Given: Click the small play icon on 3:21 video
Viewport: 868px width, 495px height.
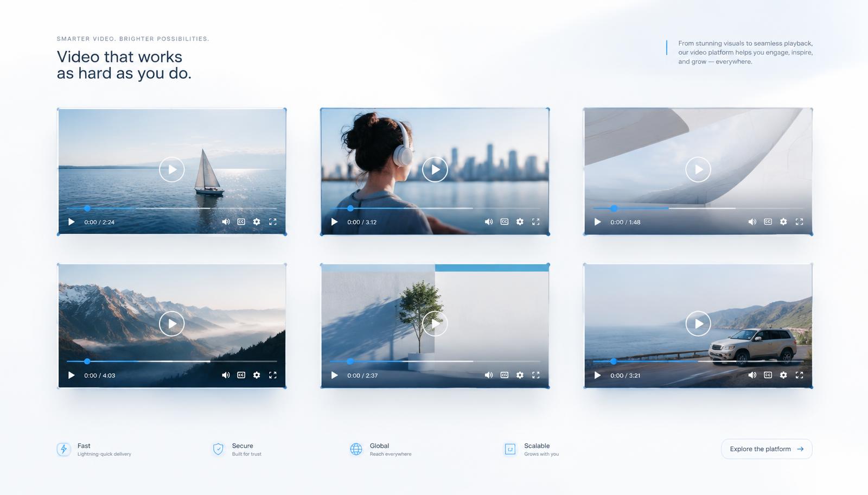Looking at the screenshot, I should point(597,375).
